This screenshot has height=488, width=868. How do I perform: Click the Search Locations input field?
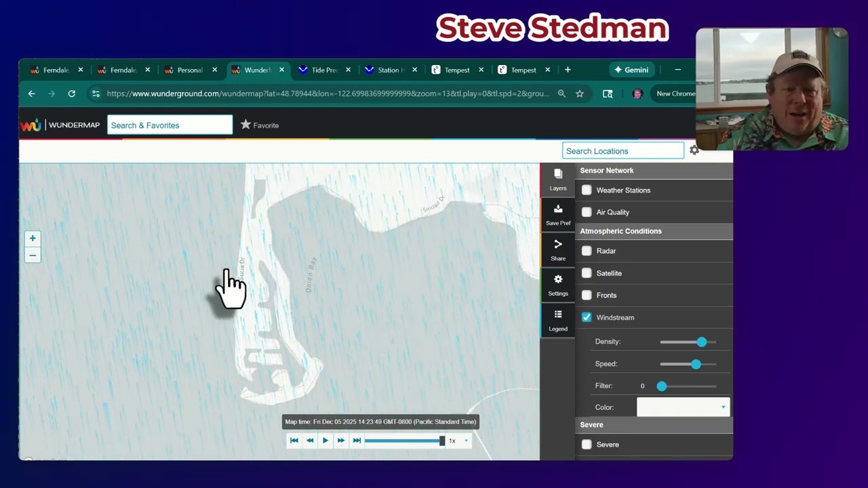click(x=623, y=150)
